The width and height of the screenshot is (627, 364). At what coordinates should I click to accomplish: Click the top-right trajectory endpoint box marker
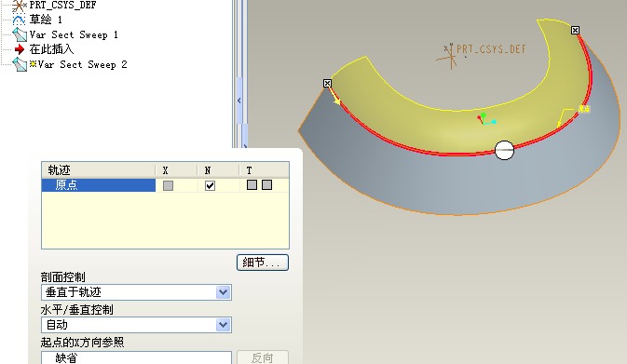[x=575, y=31]
